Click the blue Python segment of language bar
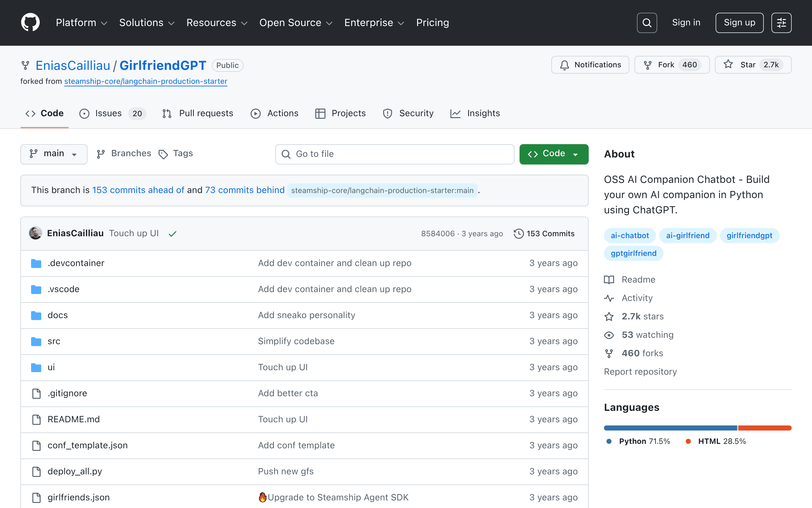 click(671, 428)
